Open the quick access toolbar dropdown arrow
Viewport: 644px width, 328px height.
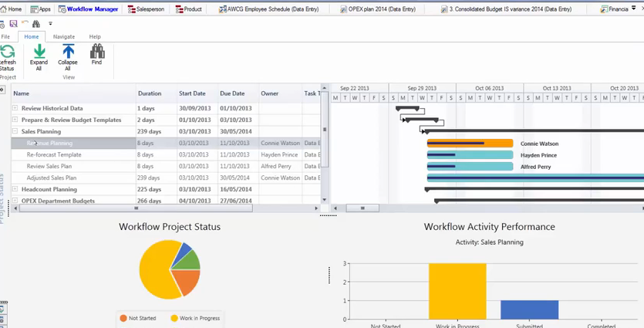(x=50, y=23)
